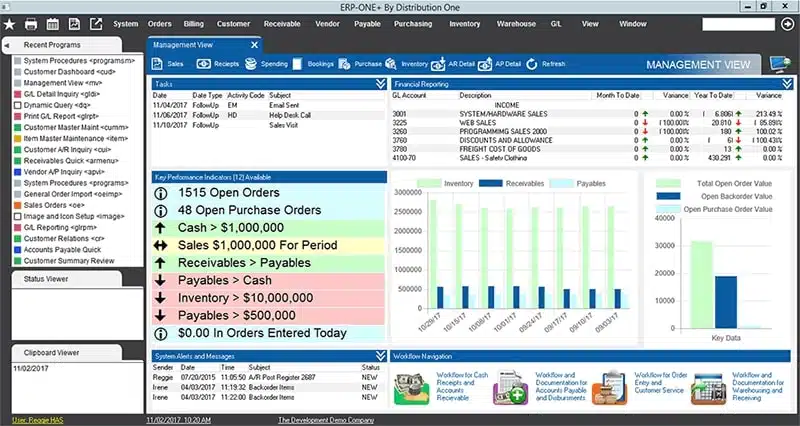
Task: Click info icon next to 1515 Open Orders
Action: click(x=161, y=193)
